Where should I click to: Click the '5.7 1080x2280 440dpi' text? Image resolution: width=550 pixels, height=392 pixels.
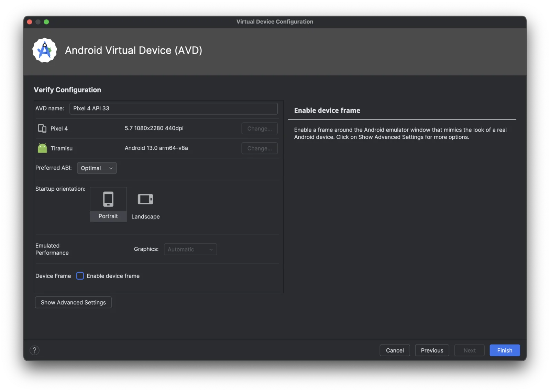point(154,128)
